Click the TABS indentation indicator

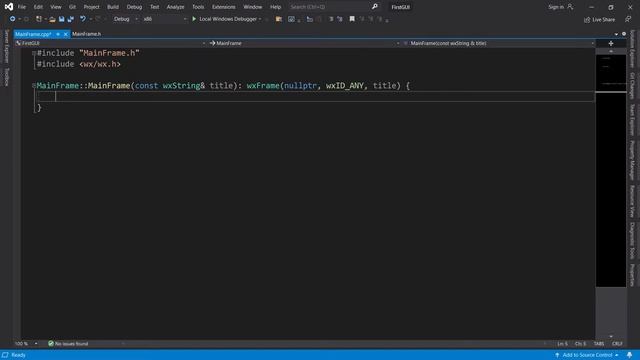pos(599,344)
